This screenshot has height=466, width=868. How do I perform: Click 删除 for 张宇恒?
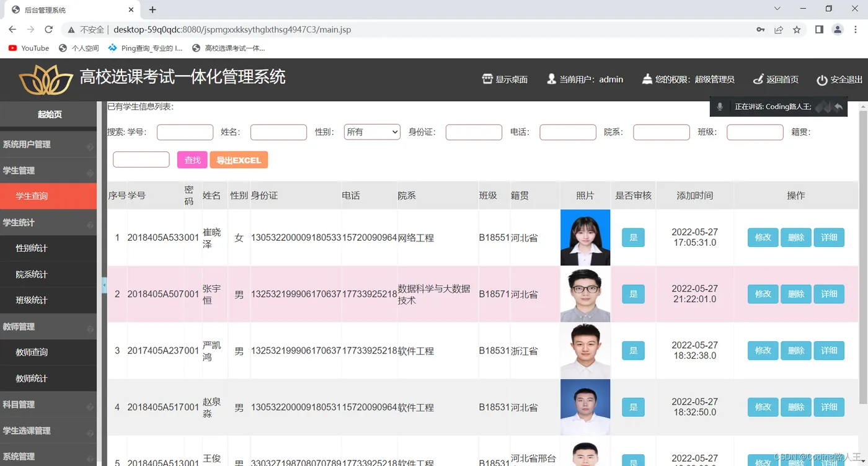(x=796, y=294)
